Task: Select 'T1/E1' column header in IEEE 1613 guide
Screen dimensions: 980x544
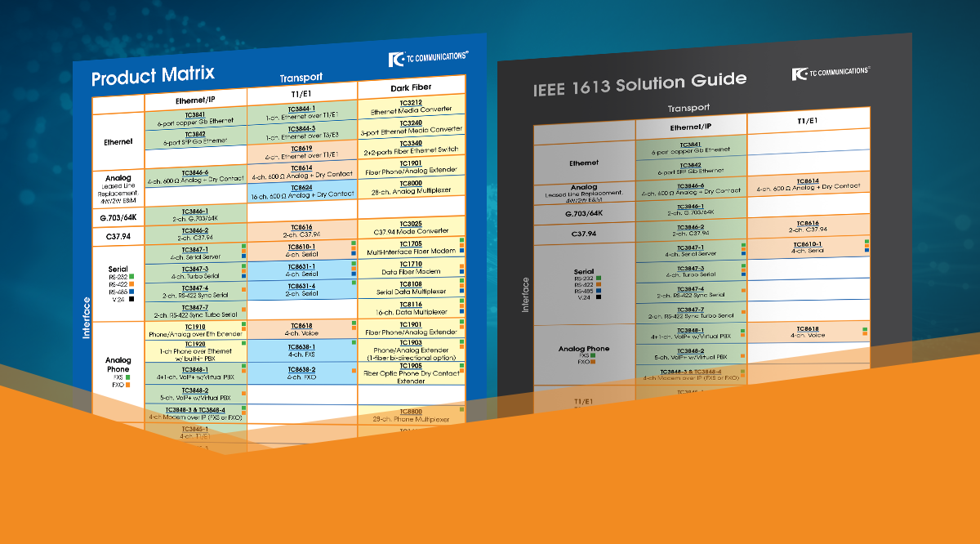Action: pos(807,121)
